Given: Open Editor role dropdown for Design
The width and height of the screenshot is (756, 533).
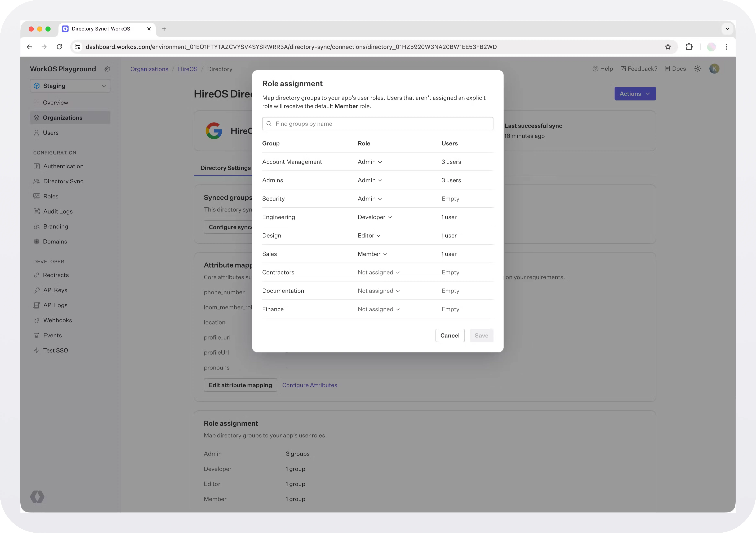Looking at the screenshot, I should (x=369, y=236).
